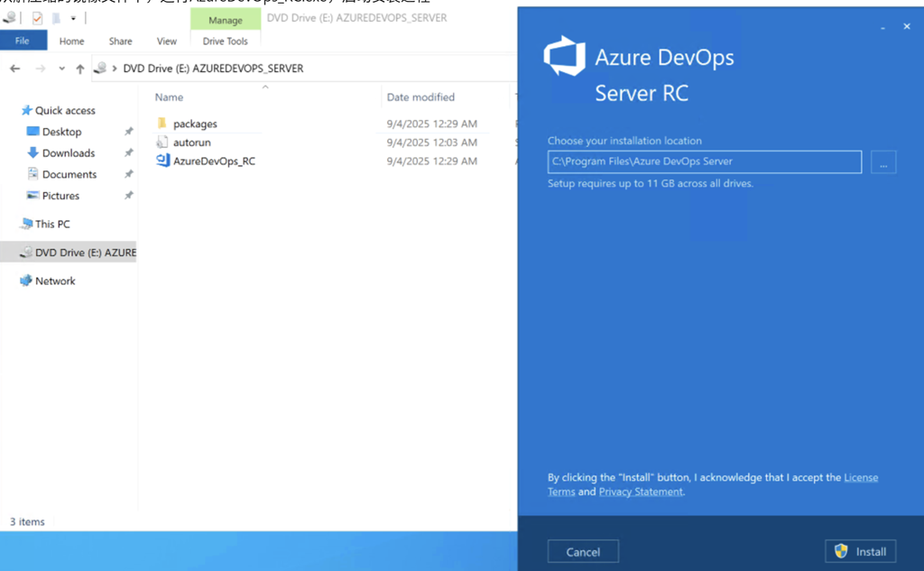Sort by the Name column header
Screen dimensions: 924x571
[x=169, y=97]
